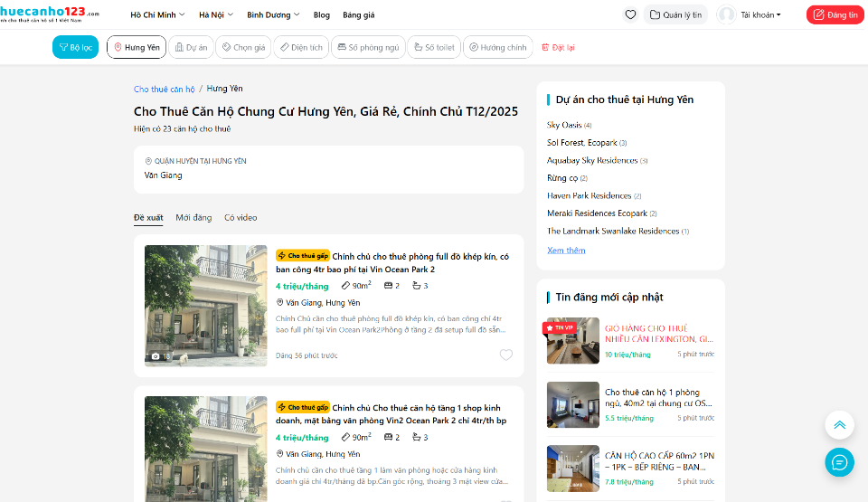Click the 5.5 triệu/tháng sidebar price
The width and height of the screenshot is (868, 502).
pyautogui.click(x=629, y=418)
